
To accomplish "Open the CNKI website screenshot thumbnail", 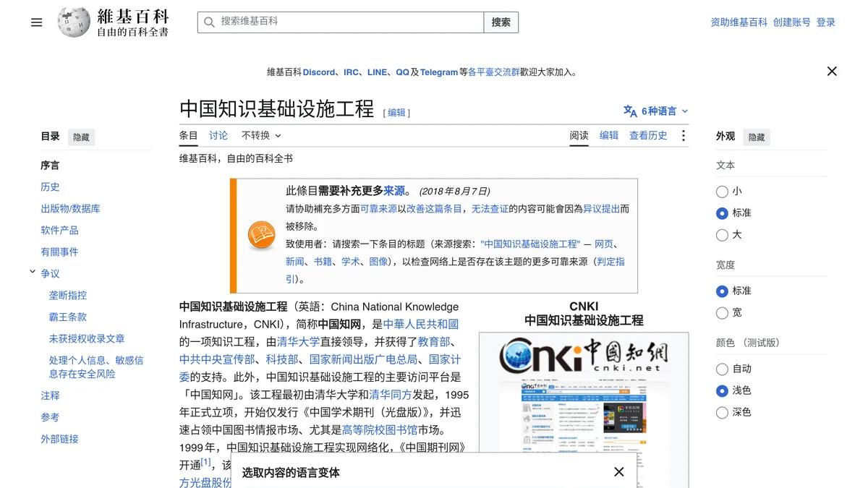I will point(584,410).
